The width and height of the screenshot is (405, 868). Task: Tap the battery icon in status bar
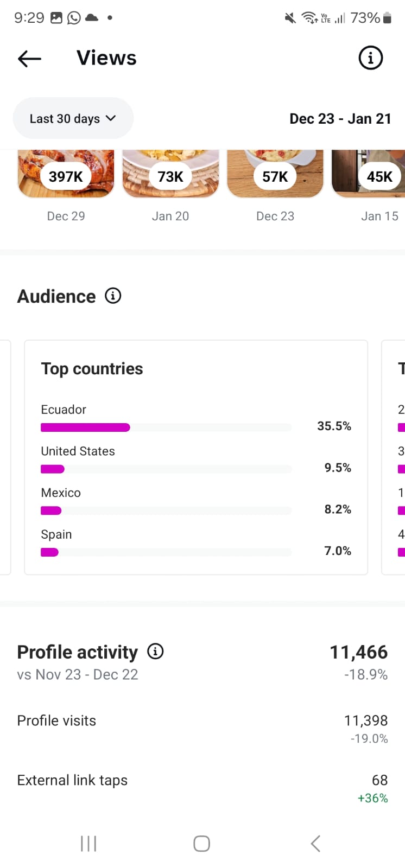(387, 18)
